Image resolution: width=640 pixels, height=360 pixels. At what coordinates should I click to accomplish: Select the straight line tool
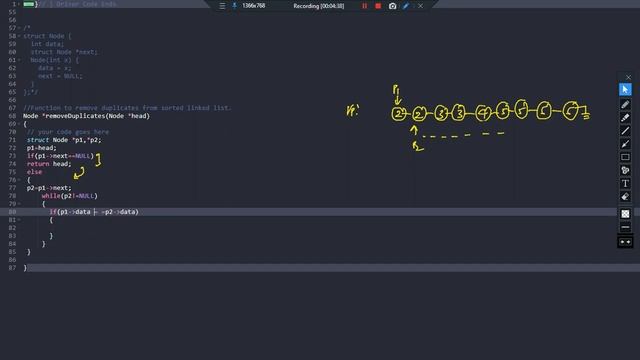(625, 131)
